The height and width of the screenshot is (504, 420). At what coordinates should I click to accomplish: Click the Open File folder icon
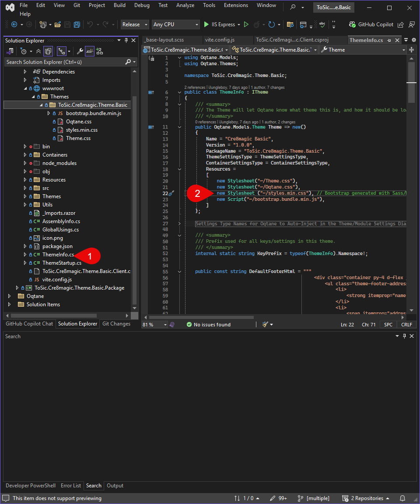(x=58, y=24)
